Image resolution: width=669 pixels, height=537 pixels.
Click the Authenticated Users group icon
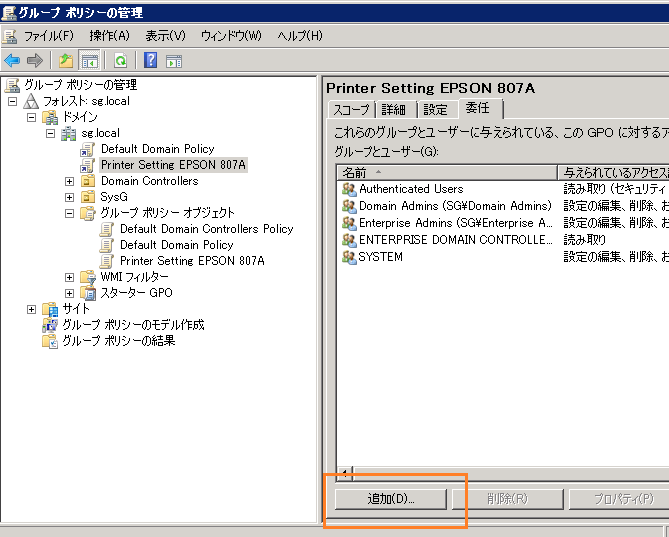(349, 189)
